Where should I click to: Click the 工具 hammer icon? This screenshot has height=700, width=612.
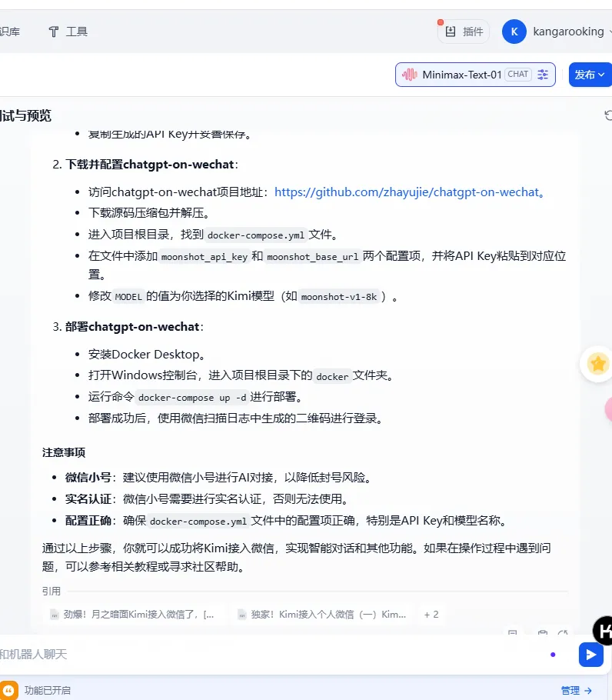click(54, 32)
